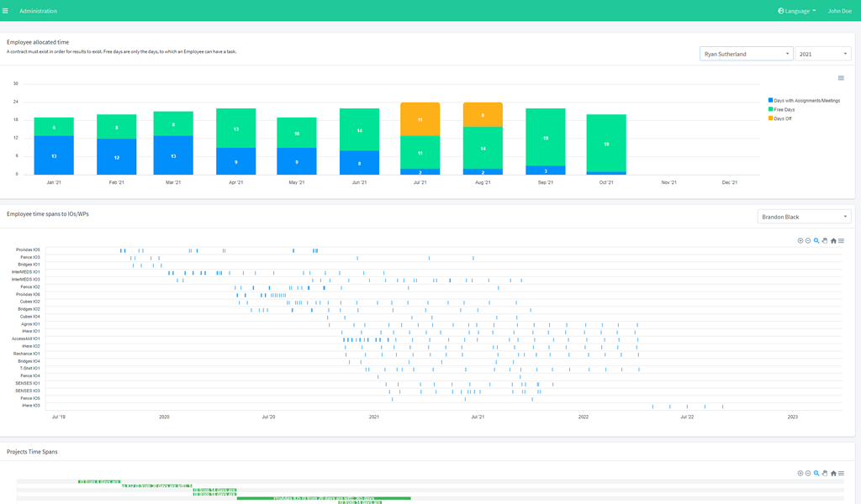Zoom in on Projects Time Spans chart
Screen dimensions: 861x504
coord(800,474)
